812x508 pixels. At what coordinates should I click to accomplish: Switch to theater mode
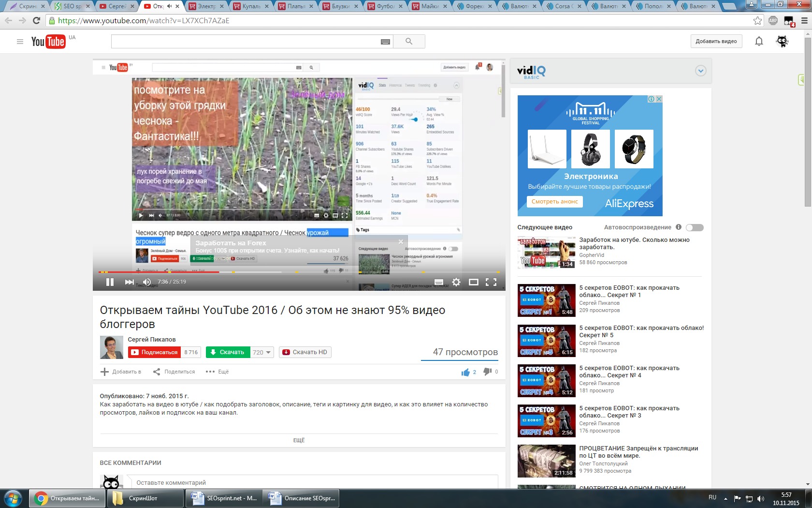(474, 282)
